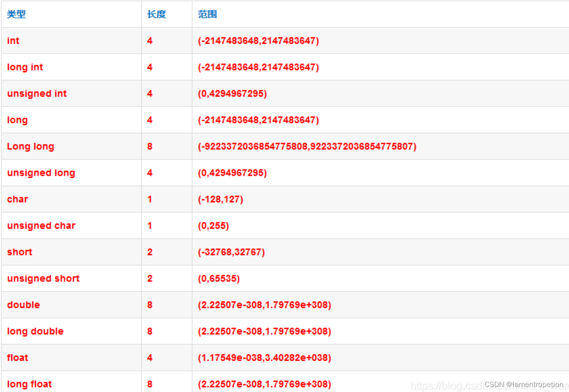
Task: Click the range (-32768,32767)
Action: [231, 252]
